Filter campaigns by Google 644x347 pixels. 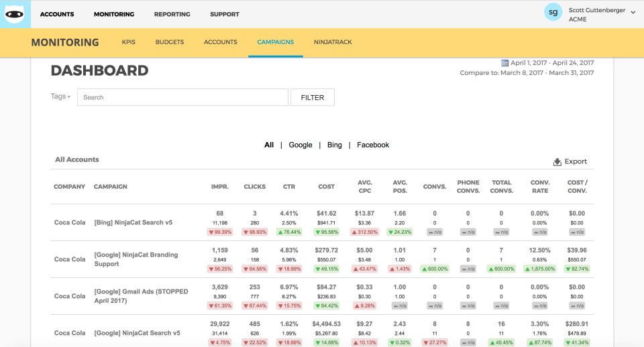click(x=301, y=145)
